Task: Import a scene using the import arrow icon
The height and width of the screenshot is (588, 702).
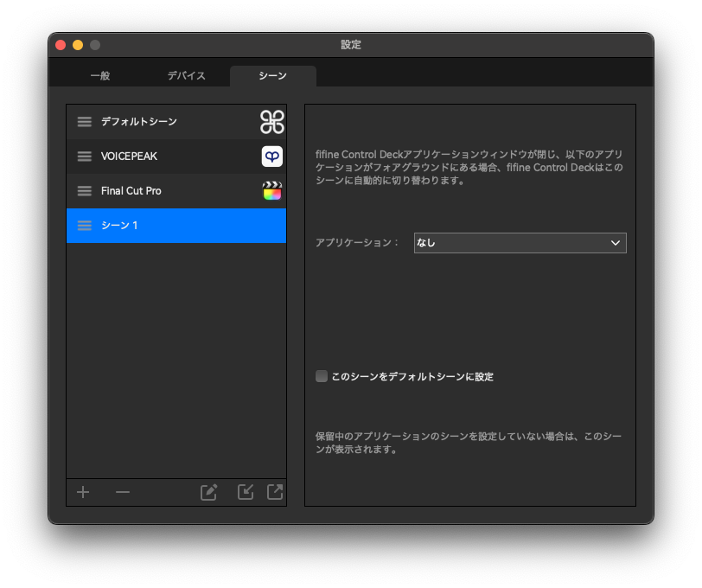Action: (245, 492)
